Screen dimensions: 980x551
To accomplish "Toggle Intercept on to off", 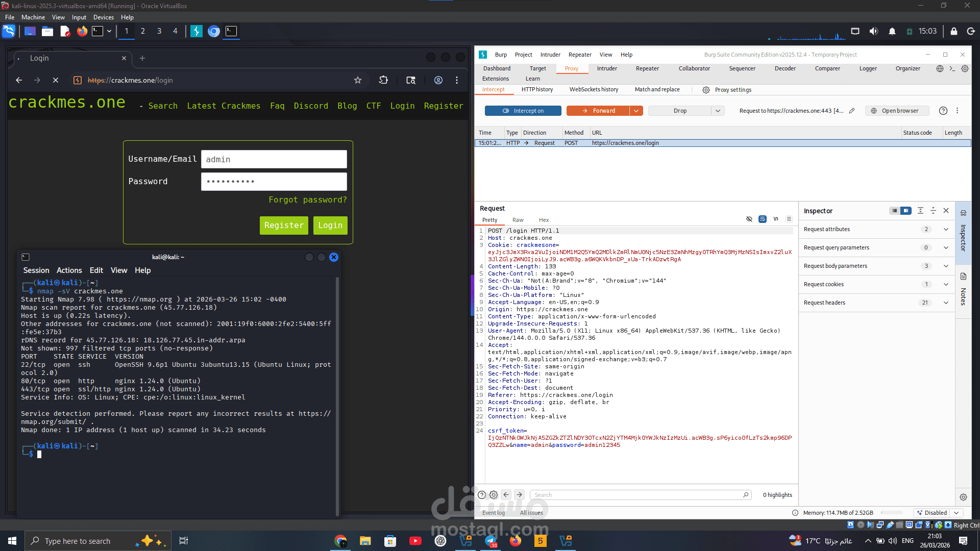I will pos(523,111).
